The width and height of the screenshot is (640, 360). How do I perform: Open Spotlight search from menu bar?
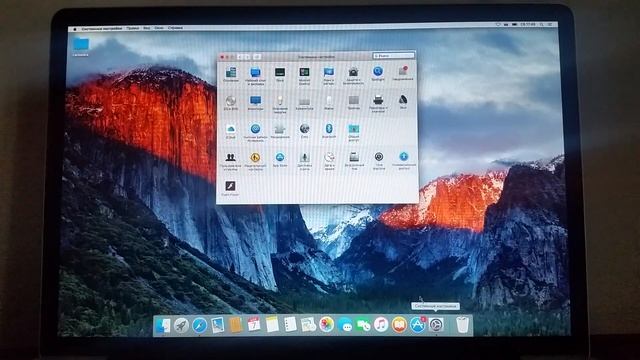point(542,25)
